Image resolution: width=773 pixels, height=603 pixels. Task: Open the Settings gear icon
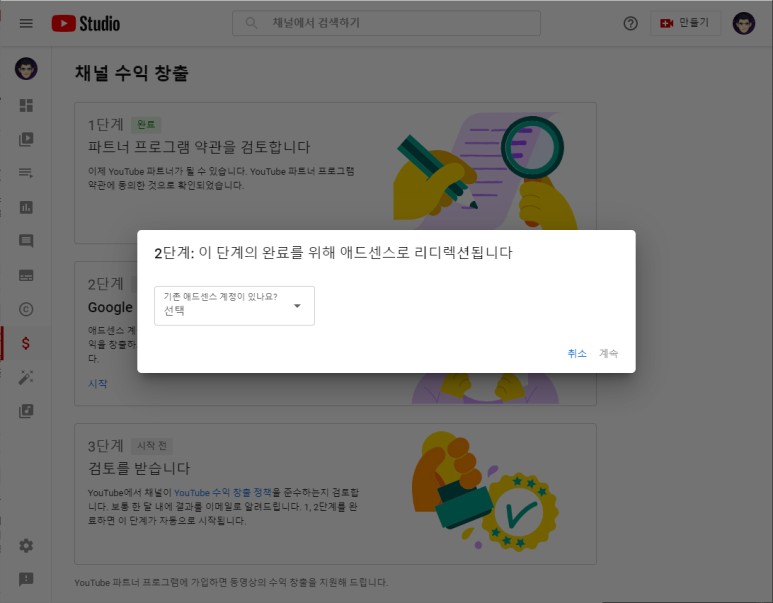point(26,545)
